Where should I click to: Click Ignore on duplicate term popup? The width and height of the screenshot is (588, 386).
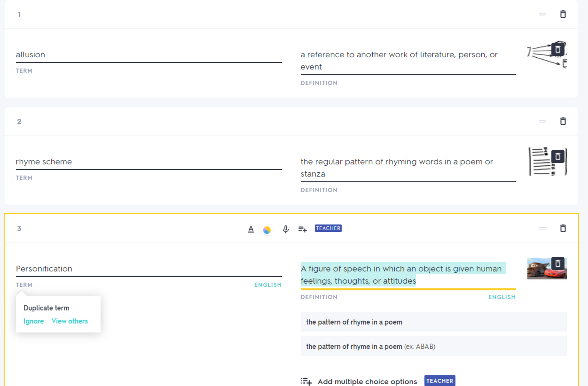point(34,321)
